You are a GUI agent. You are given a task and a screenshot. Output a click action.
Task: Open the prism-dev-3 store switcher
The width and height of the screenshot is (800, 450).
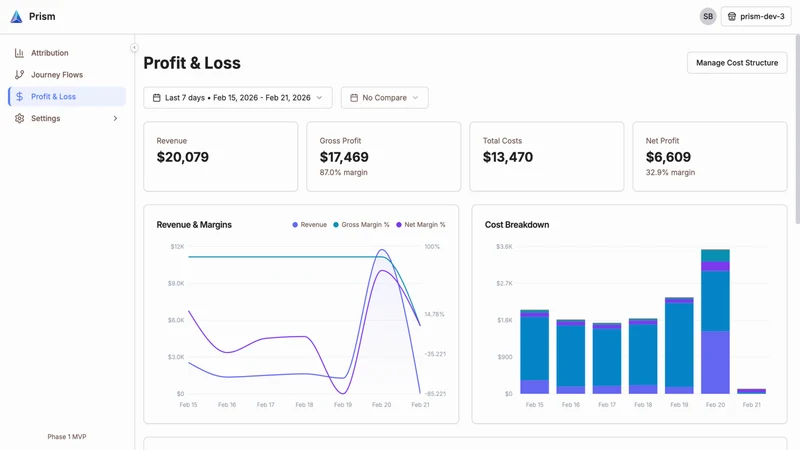pos(756,16)
